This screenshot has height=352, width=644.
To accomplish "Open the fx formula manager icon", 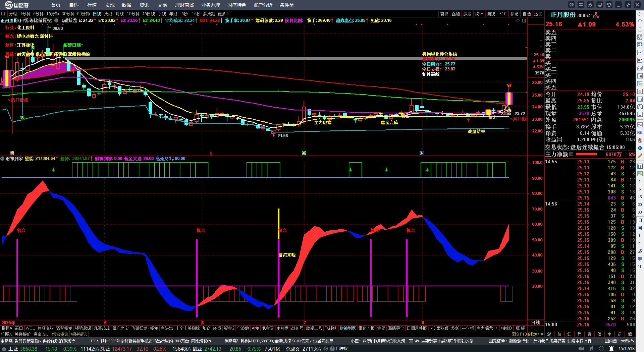I will (590, 5).
